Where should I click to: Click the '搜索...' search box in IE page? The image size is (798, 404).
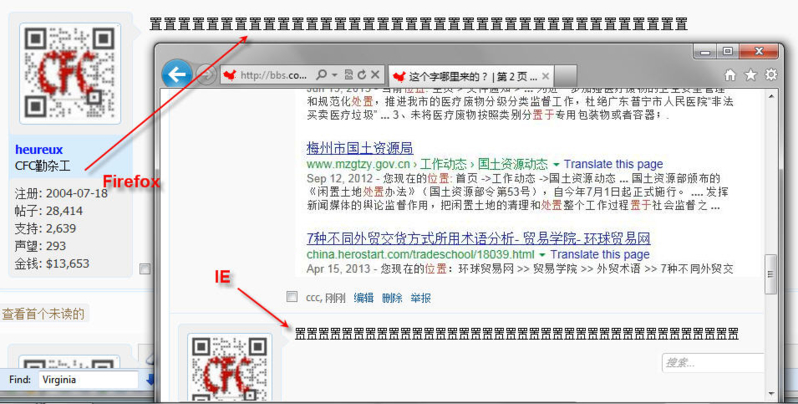click(x=714, y=363)
